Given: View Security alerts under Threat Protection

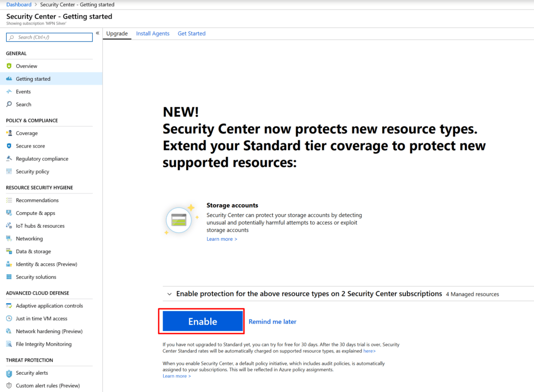Looking at the screenshot, I should (31, 373).
